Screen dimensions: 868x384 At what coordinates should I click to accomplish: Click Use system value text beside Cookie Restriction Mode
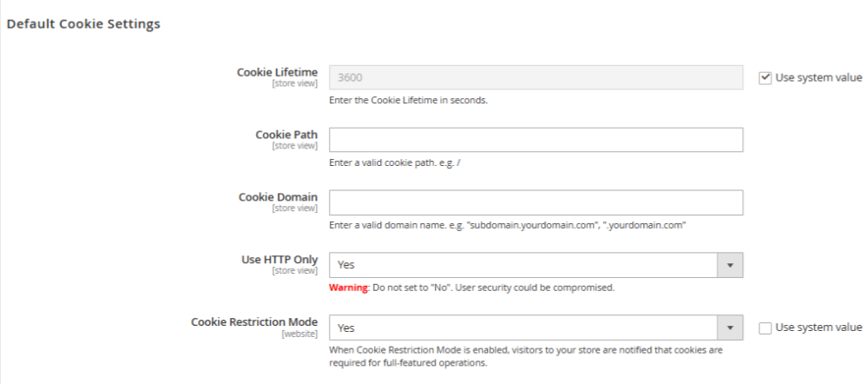(819, 328)
